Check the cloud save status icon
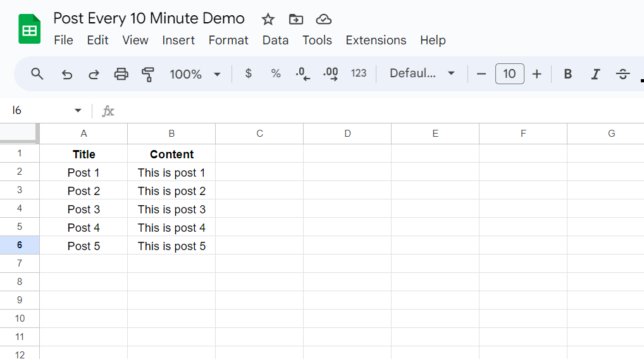 pyautogui.click(x=324, y=19)
